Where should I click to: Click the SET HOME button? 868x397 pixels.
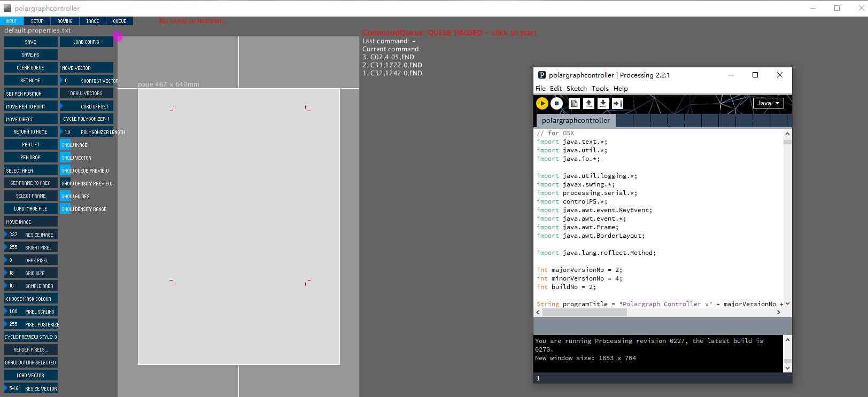pyautogui.click(x=30, y=80)
